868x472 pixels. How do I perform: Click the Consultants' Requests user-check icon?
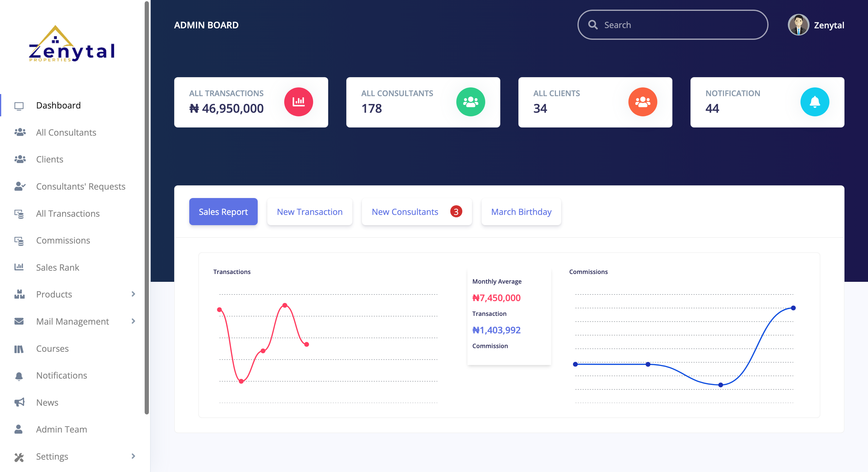(20, 186)
